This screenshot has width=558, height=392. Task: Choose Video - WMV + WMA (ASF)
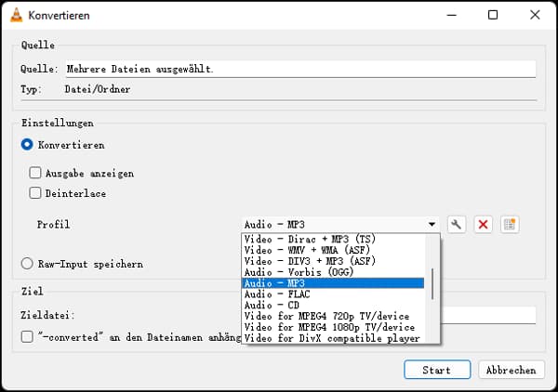333,250
